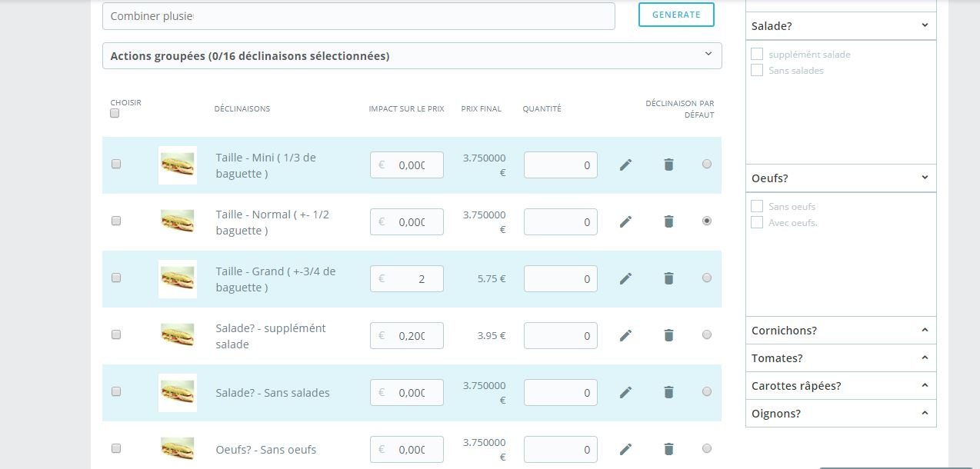Viewport: 980px width, 469px height.
Task: Delete the Taille - Normal combination
Action: 668,221
